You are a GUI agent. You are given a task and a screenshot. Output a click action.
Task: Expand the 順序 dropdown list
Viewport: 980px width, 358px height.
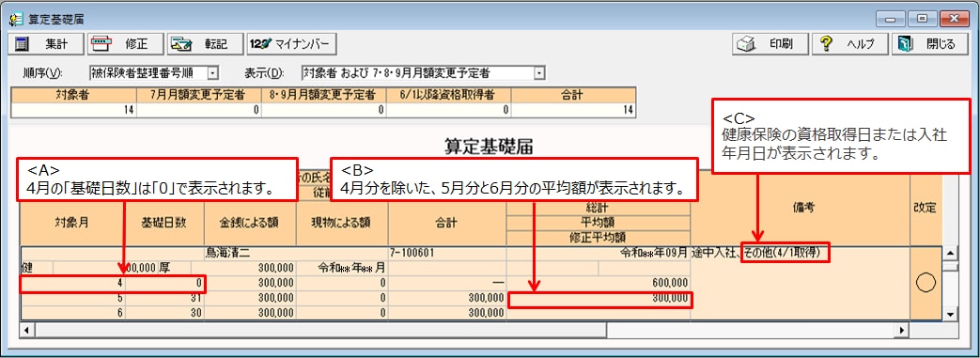[212, 73]
